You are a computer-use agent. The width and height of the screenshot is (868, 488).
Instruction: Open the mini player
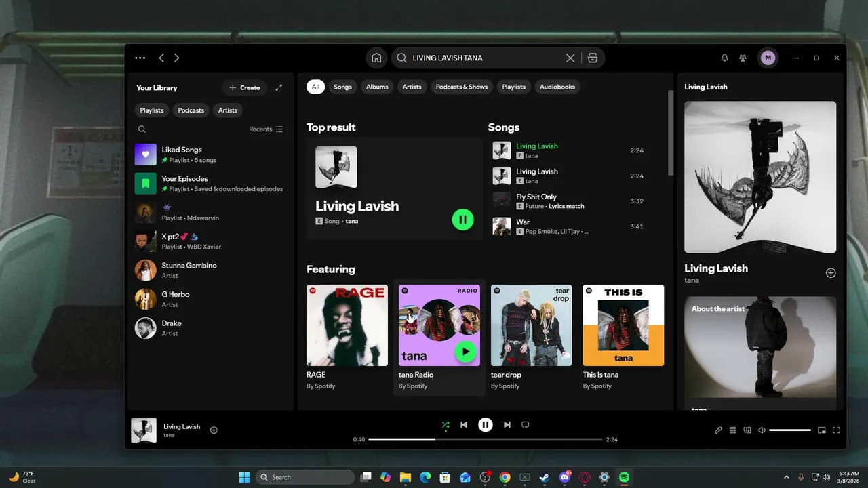(822, 430)
